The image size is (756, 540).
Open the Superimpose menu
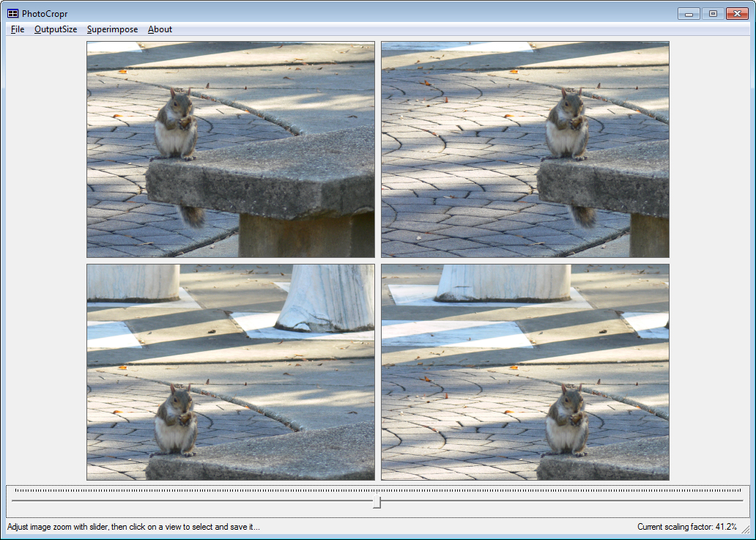click(112, 29)
